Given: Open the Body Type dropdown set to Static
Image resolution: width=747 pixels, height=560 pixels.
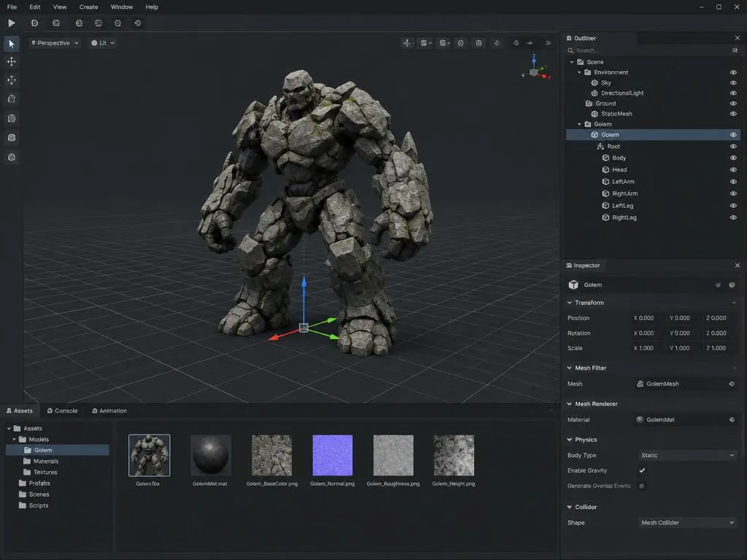Looking at the screenshot, I should point(687,455).
